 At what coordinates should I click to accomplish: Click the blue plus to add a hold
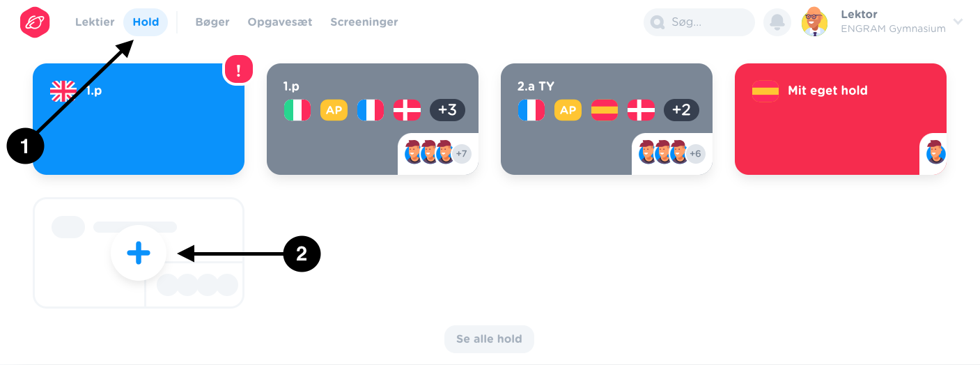139,253
